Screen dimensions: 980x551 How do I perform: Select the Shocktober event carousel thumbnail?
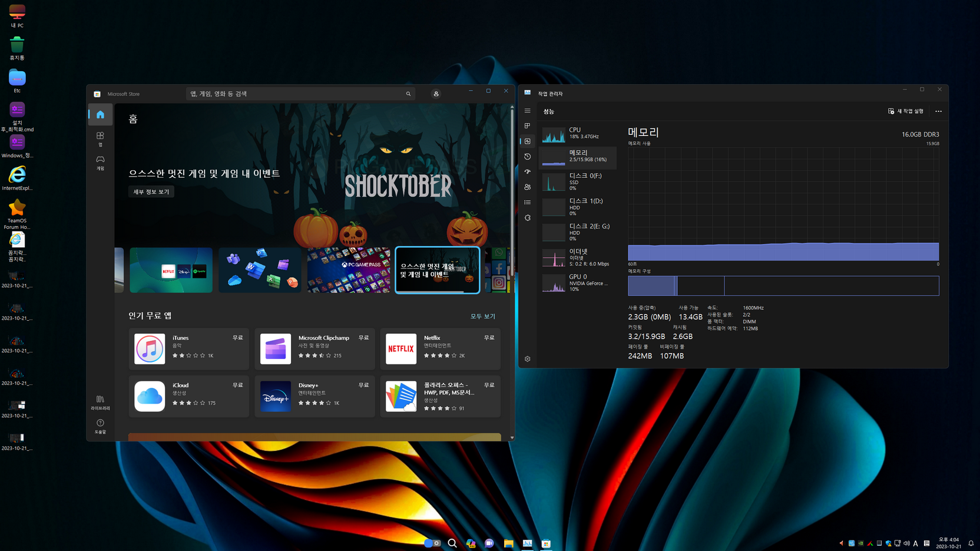[x=438, y=270]
